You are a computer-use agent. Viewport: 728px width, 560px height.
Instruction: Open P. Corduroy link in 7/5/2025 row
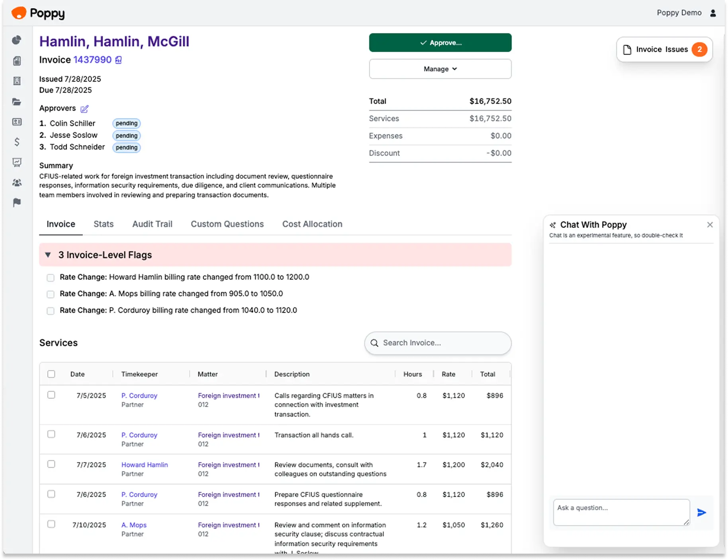(x=139, y=396)
